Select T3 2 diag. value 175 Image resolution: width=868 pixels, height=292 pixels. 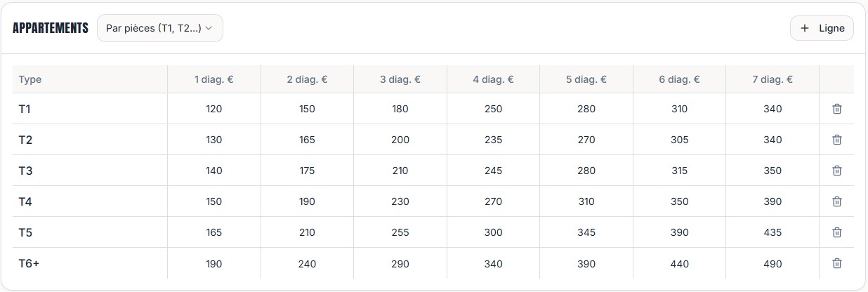coord(307,171)
